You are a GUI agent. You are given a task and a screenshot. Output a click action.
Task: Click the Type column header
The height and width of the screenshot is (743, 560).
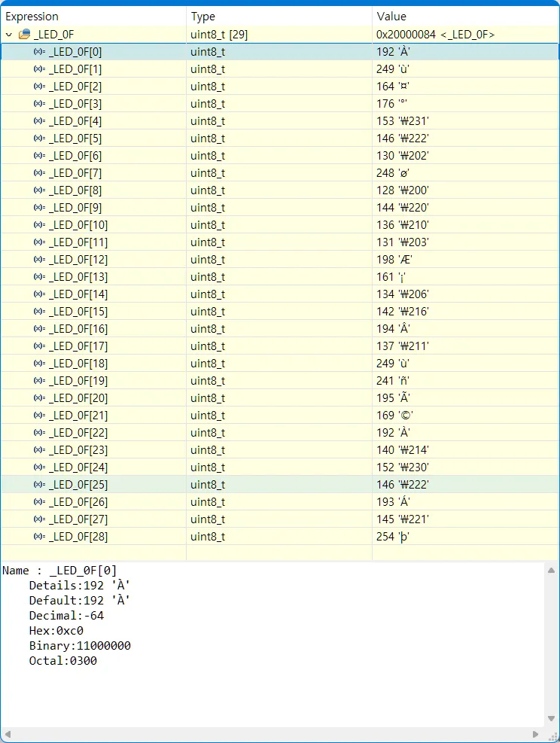point(279,17)
